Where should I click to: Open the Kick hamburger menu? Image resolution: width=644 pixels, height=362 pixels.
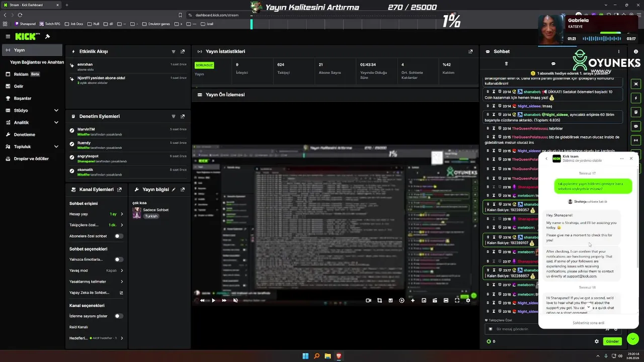click(x=8, y=36)
